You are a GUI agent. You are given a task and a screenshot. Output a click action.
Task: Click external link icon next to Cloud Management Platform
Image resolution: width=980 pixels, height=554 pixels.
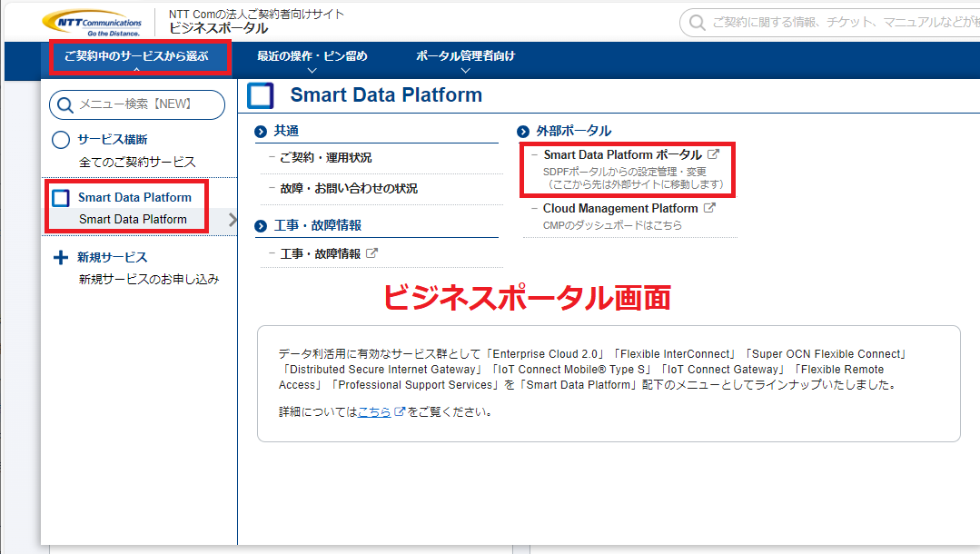tap(709, 208)
